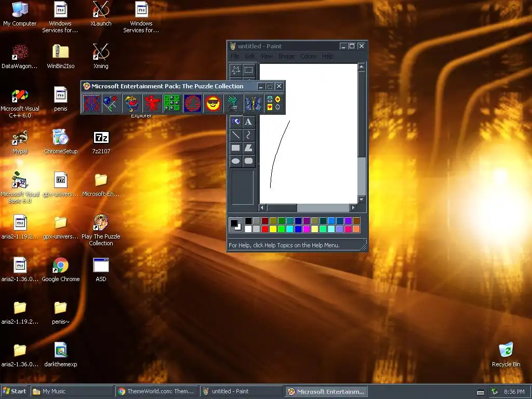
Task: Click Paint vertical scrollbar down arrow
Action: (x=362, y=199)
